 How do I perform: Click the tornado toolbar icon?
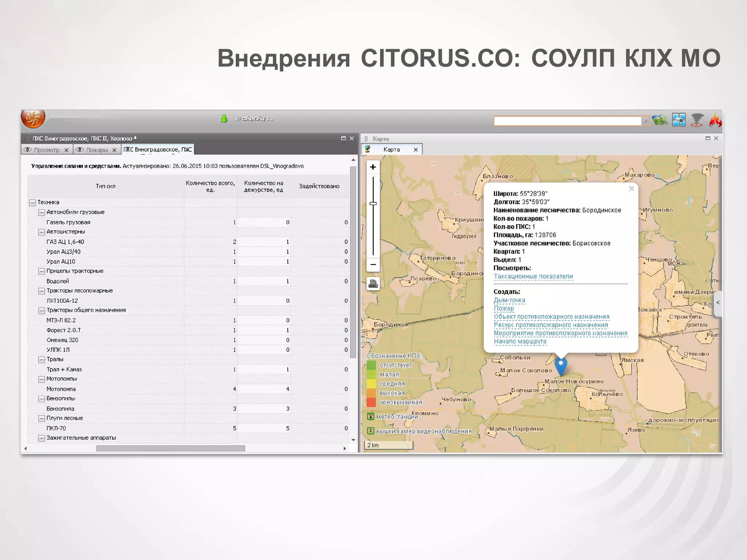(x=697, y=120)
